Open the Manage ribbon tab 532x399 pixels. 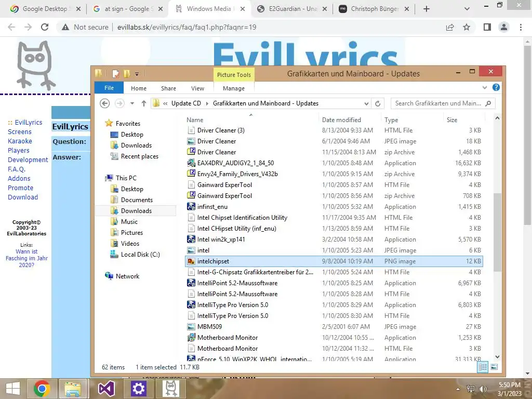(234, 88)
